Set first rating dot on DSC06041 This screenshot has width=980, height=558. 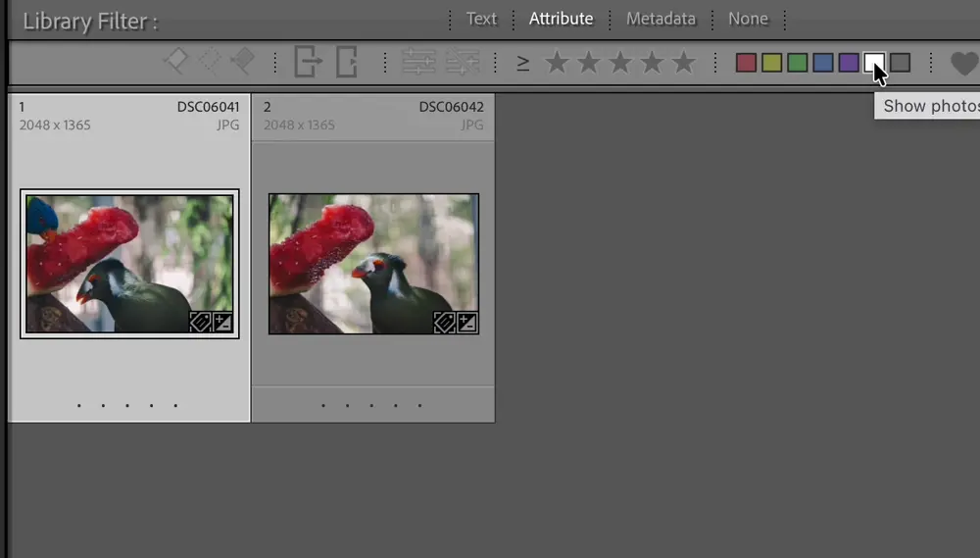78,405
